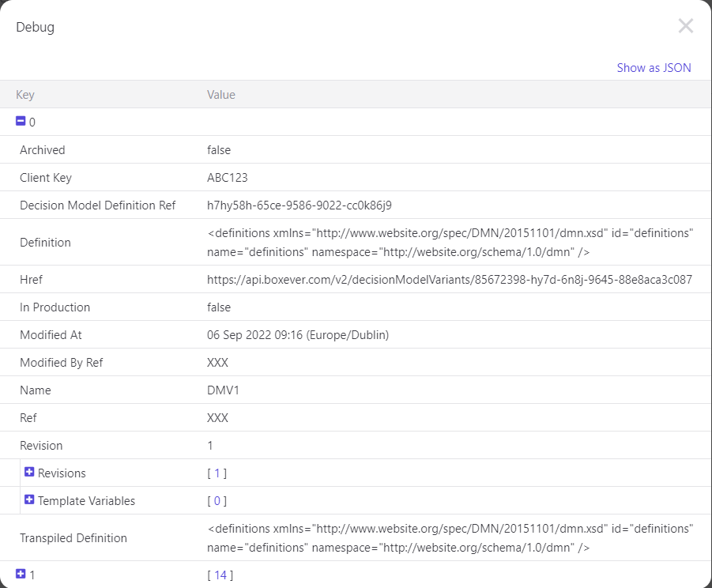Click the [ 14 ] count value
Image resolution: width=712 pixels, height=588 pixels.
pos(220,575)
